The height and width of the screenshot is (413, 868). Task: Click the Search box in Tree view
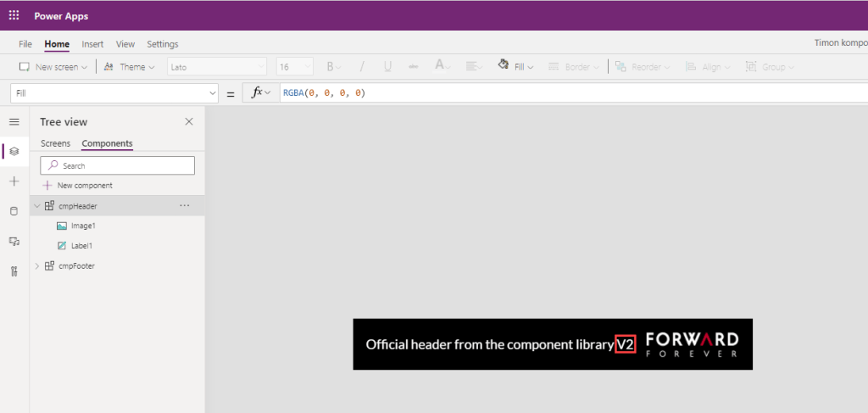point(118,165)
